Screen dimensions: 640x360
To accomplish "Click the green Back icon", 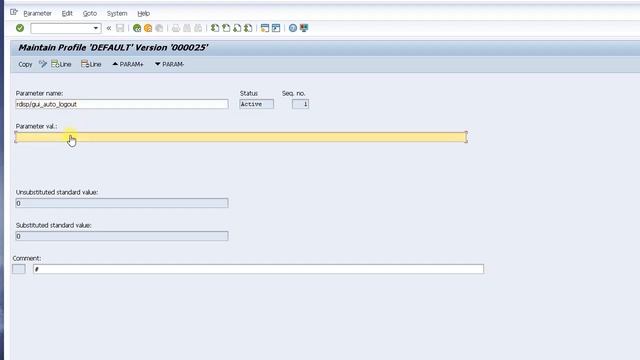I will [x=137, y=28].
